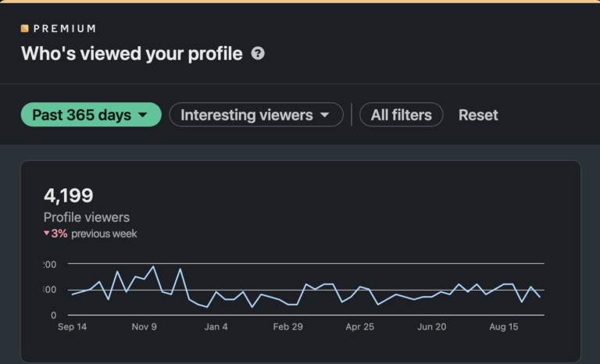Expand the Interesting viewers filter dropdown
Viewport: 600px width, 364px height.
click(x=256, y=115)
